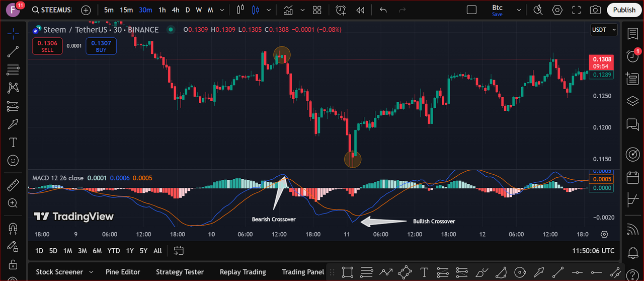Toggle stay in drawing mode
Image resolution: width=644 pixels, height=281 pixels.
pos(13,246)
